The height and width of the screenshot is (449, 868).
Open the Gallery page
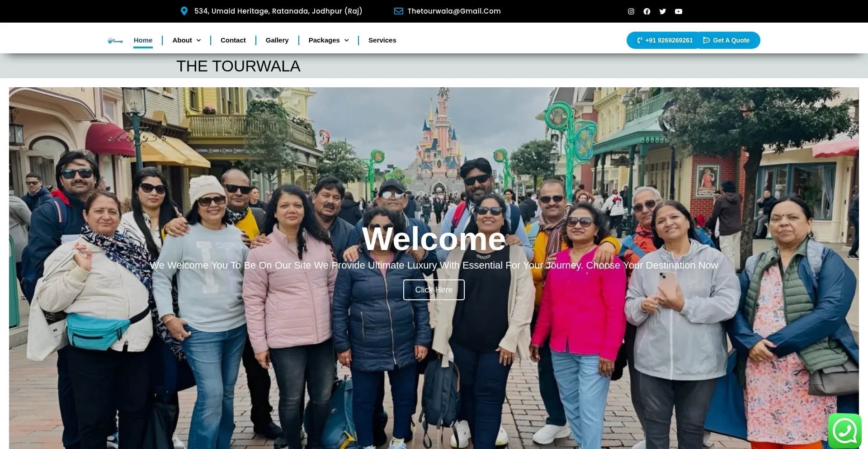(x=277, y=40)
